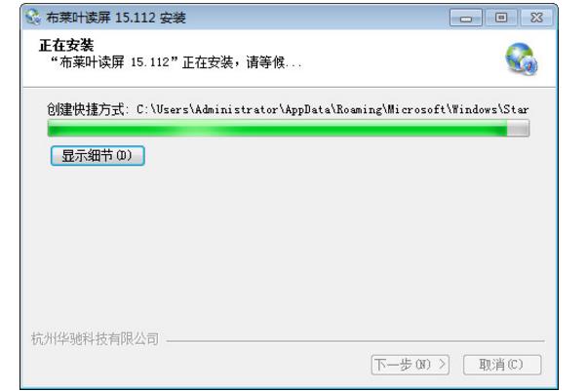The width and height of the screenshot is (588, 391).
Task: Click the C:\Users\Administrator path segment
Action: tap(208, 109)
